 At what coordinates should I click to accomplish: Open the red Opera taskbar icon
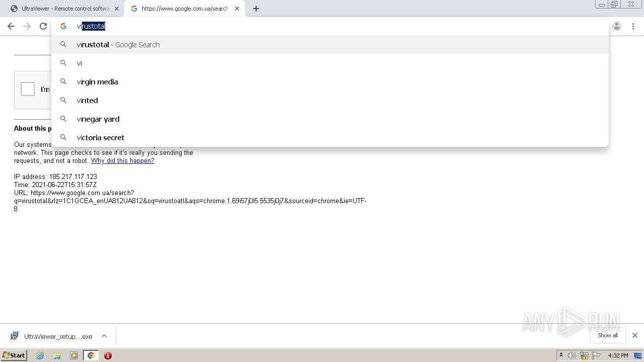pyautogui.click(x=108, y=355)
